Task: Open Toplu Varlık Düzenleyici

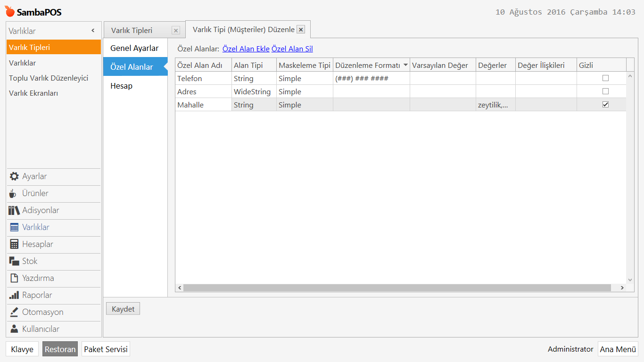Action: tap(54, 78)
